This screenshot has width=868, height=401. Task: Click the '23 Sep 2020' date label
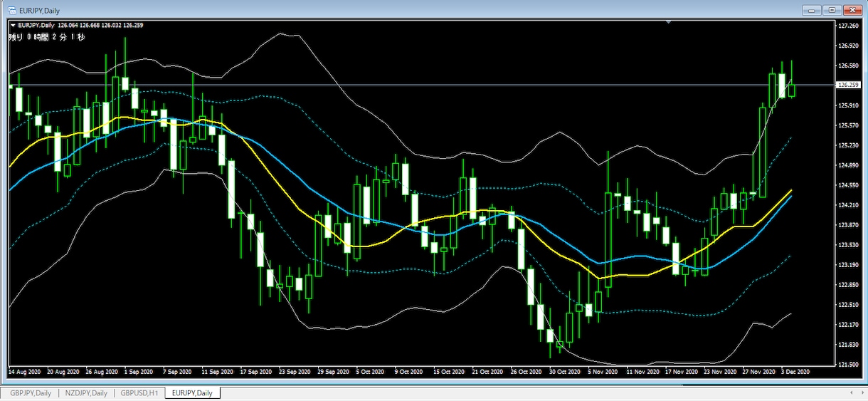(295, 372)
